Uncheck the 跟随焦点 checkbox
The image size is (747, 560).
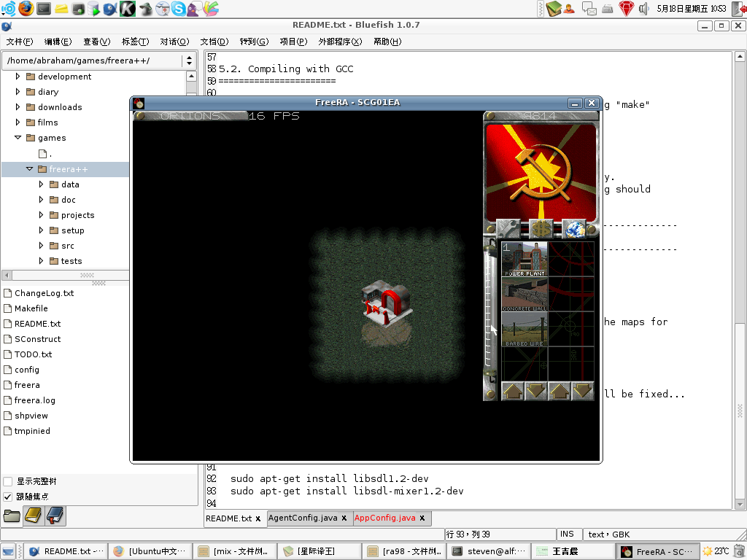(x=7, y=497)
